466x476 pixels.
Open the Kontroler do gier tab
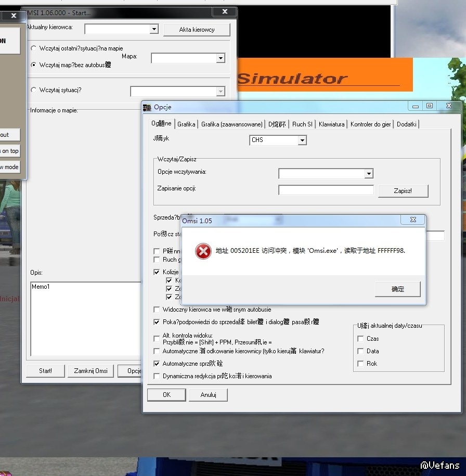370,124
